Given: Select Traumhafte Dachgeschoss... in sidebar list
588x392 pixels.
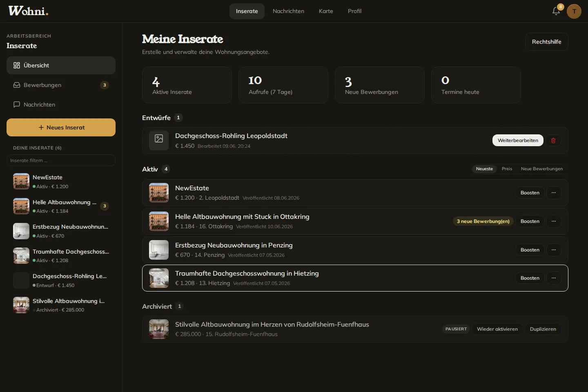Looking at the screenshot, I should click(61, 256).
